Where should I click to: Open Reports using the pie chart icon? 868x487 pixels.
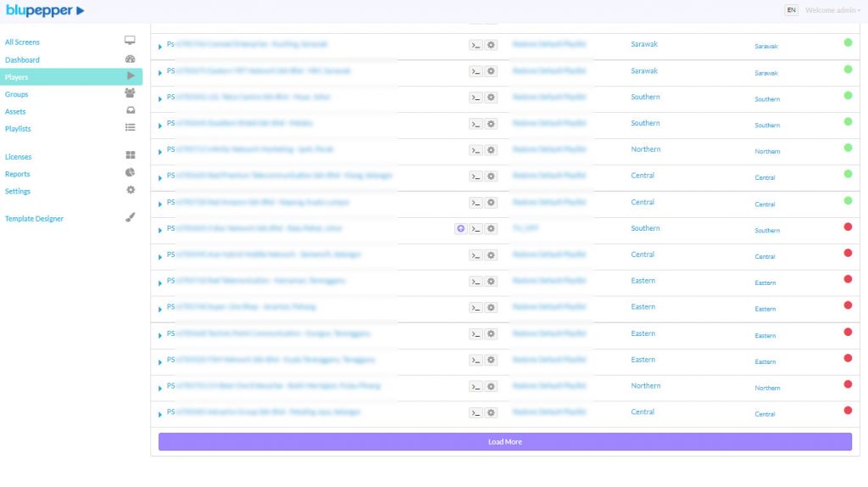pos(130,173)
